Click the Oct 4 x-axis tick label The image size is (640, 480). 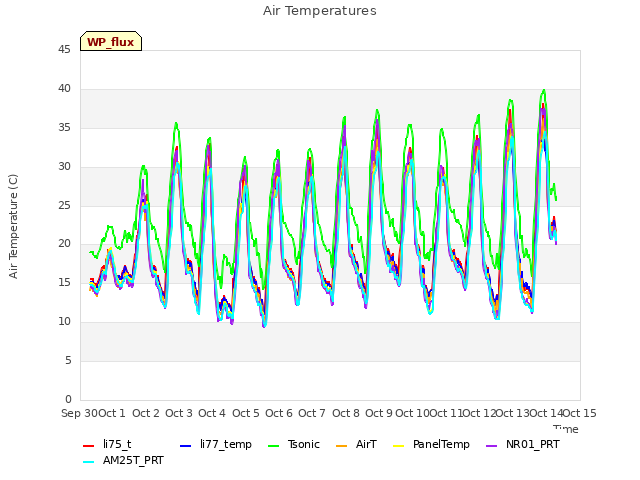tap(212, 413)
